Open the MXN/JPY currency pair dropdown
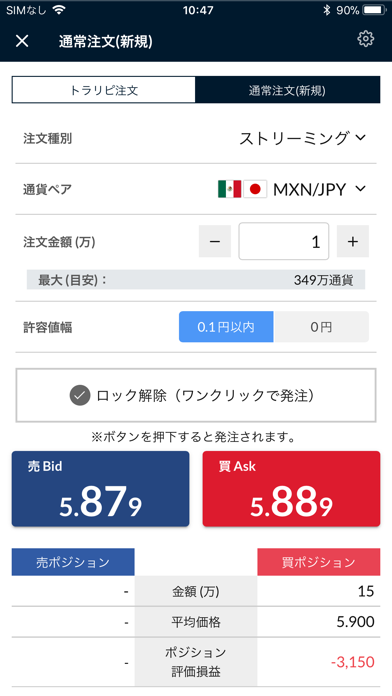Screen dimensions: 392x696 pos(292,190)
